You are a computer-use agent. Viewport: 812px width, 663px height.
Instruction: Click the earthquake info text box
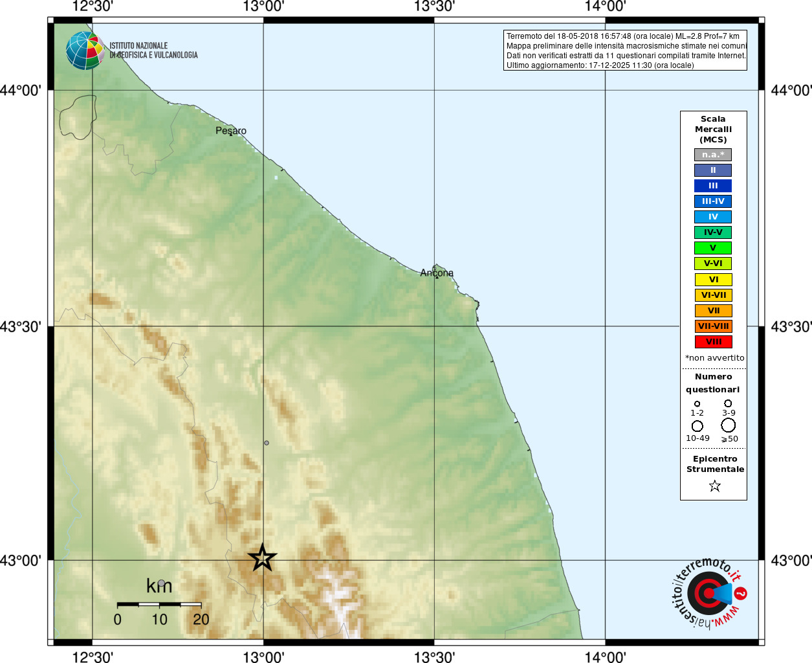click(625, 51)
